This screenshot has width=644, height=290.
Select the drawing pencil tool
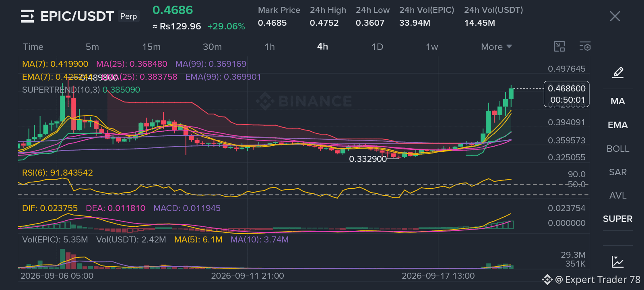(618, 72)
